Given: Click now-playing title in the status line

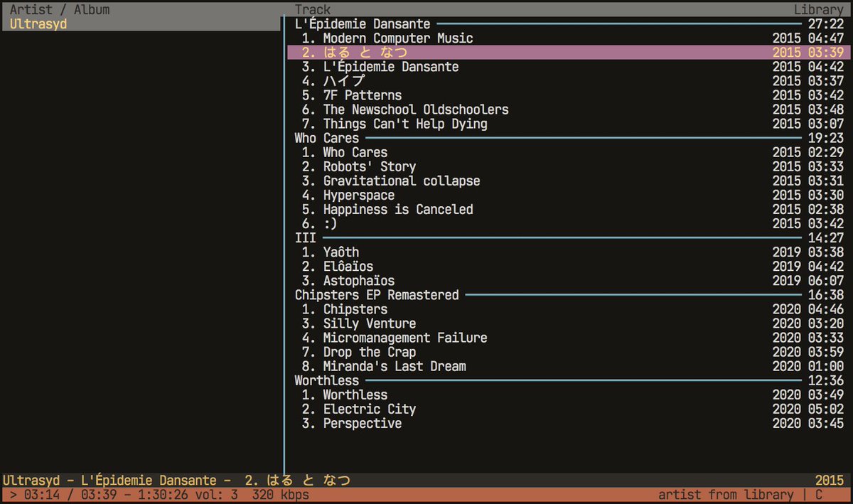Looking at the screenshot, I should pyautogui.click(x=176, y=481).
